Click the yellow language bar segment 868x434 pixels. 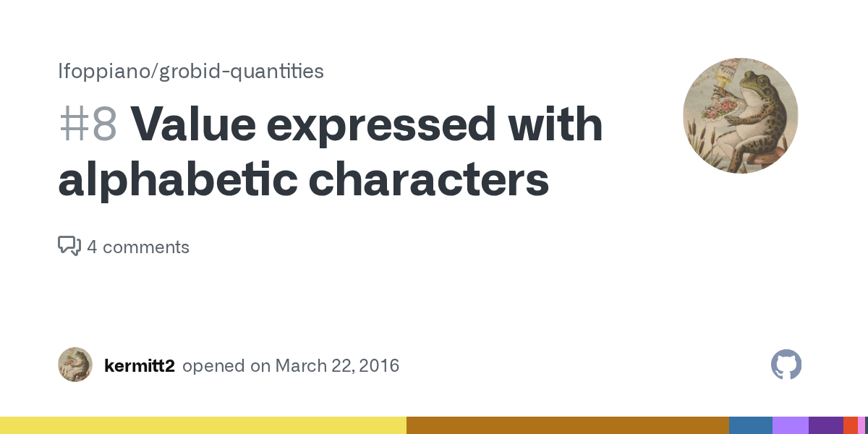click(x=203, y=425)
